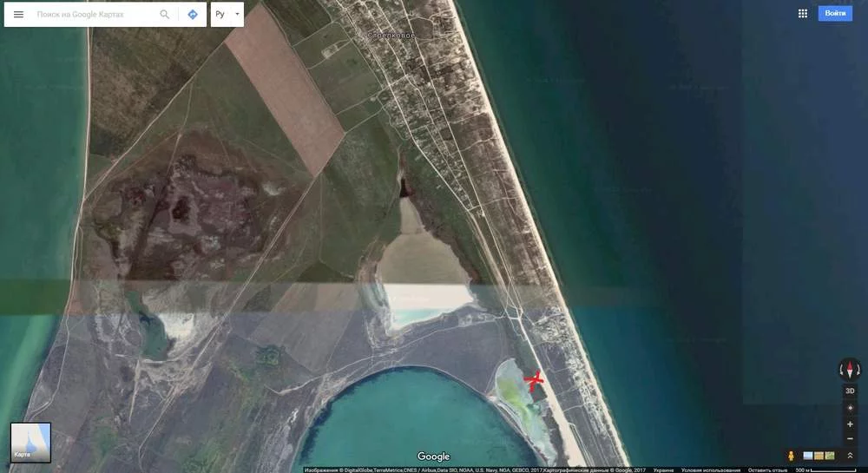Viewport: 868px width, 473px height.
Task: Zoom out with the minus button
Action: [x=850, y=438]
